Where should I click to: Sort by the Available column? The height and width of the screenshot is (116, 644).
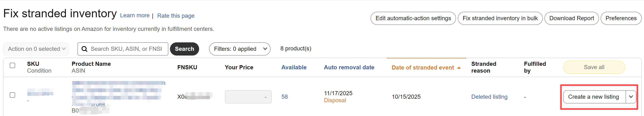click(294, 67)
